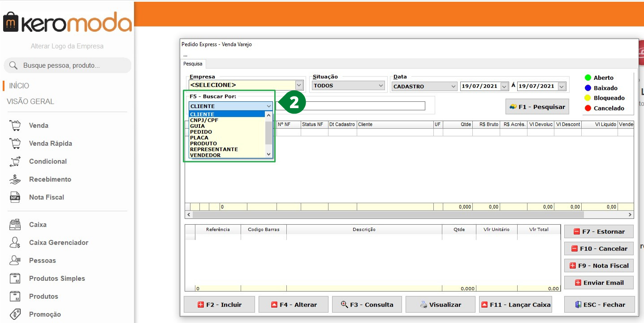This screenshot has width=644, height=323.
Task: Open VISÃO GERAL in the sidebar
Action: (30, 101)
